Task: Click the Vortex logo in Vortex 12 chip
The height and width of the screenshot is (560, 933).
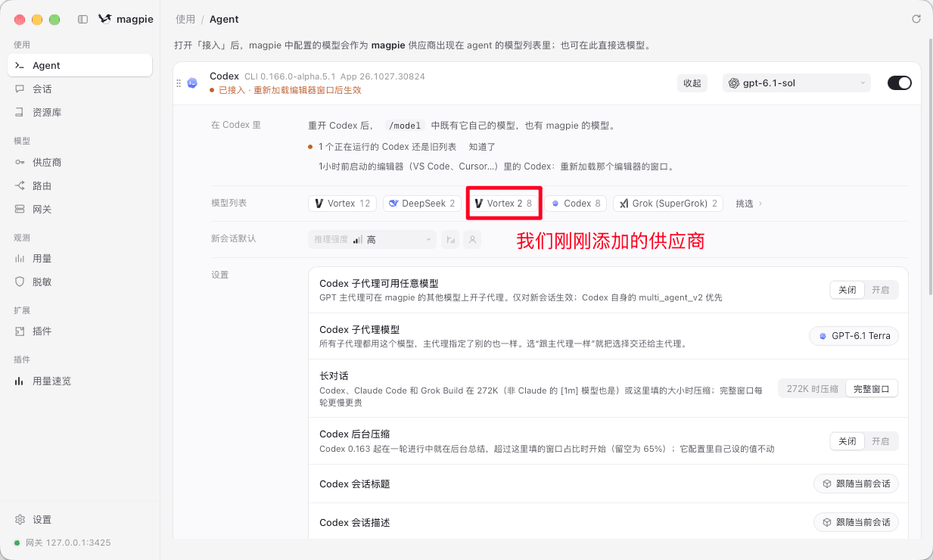Action: (x=320, y=204)
